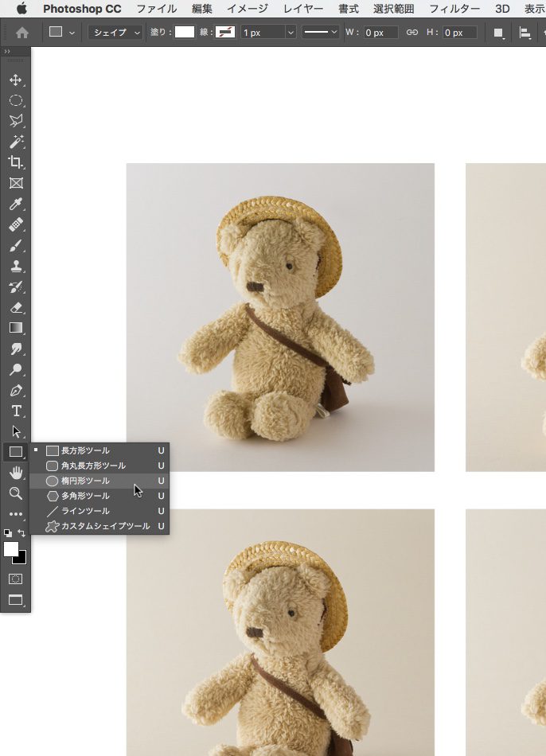546x756 pixels.
Task: Open the Edit Toolbar ellipsis menu
Action: pos(15,513)
